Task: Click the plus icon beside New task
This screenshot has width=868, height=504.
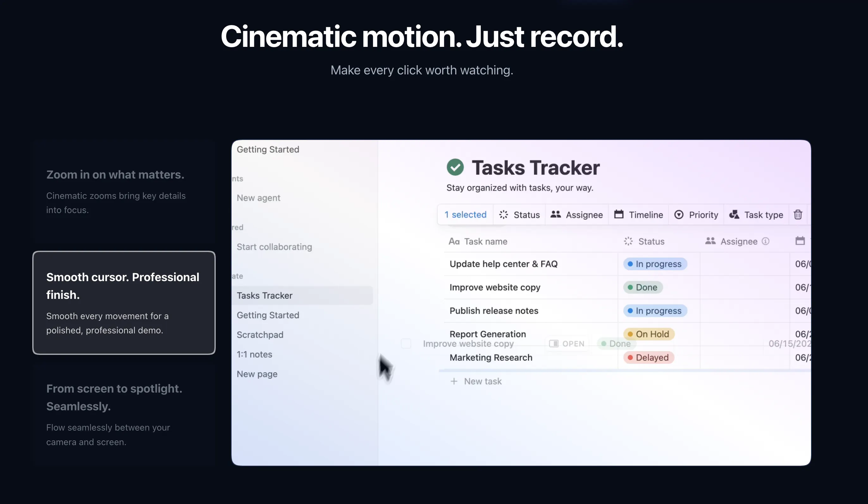Action: 454,381
